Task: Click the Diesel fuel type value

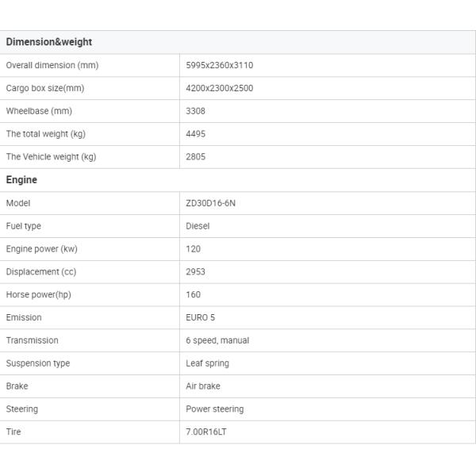Action: pyautogui.click(x=198, y=226)
